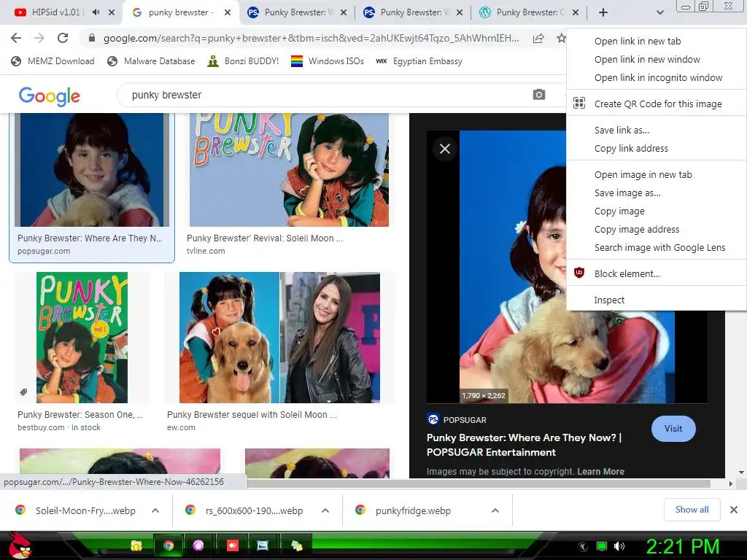Click the punky brewster search field

(324, 95)
